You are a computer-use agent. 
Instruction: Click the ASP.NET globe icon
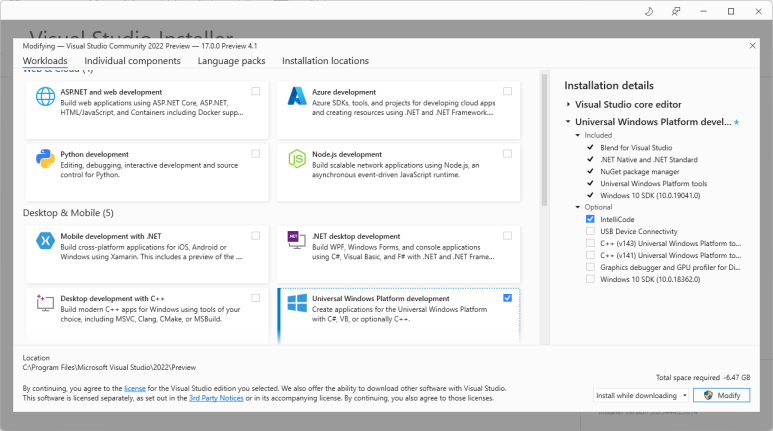[45, 97]
